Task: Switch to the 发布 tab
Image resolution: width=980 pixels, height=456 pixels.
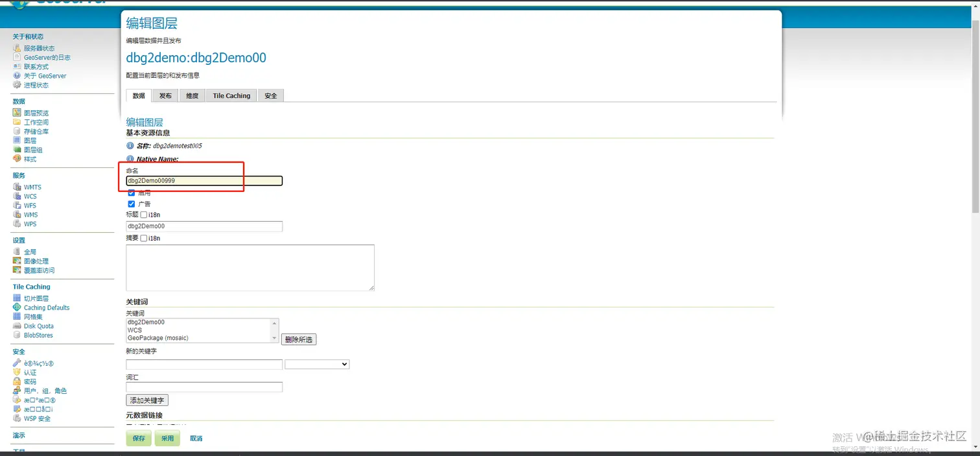Action: [165, 95]
